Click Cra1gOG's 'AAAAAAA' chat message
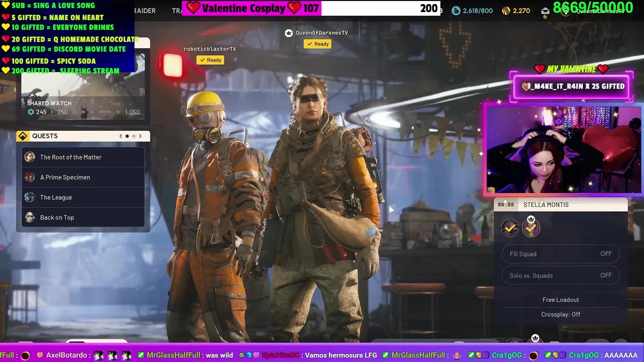This screenshot has width=644, height=362. point(620,355)
